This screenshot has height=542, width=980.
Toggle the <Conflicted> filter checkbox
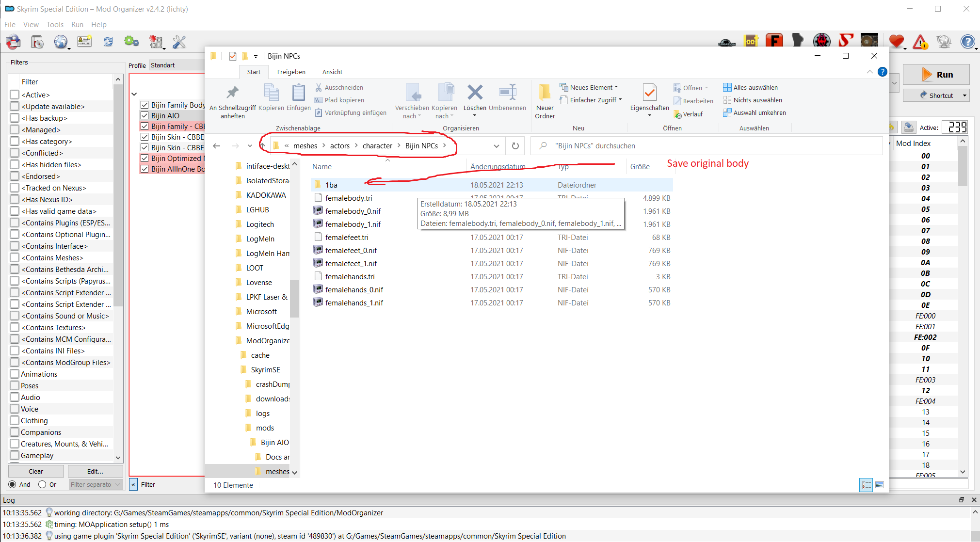tap(15, 153)
